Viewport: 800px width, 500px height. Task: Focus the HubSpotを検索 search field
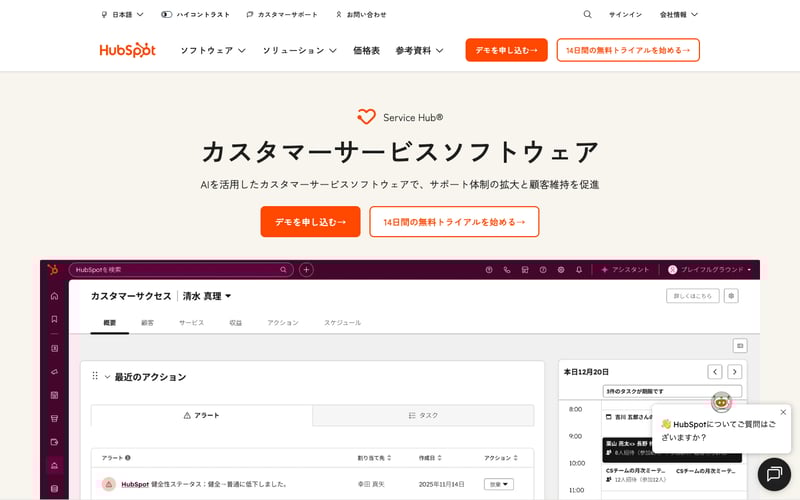(x=181, y=269)
